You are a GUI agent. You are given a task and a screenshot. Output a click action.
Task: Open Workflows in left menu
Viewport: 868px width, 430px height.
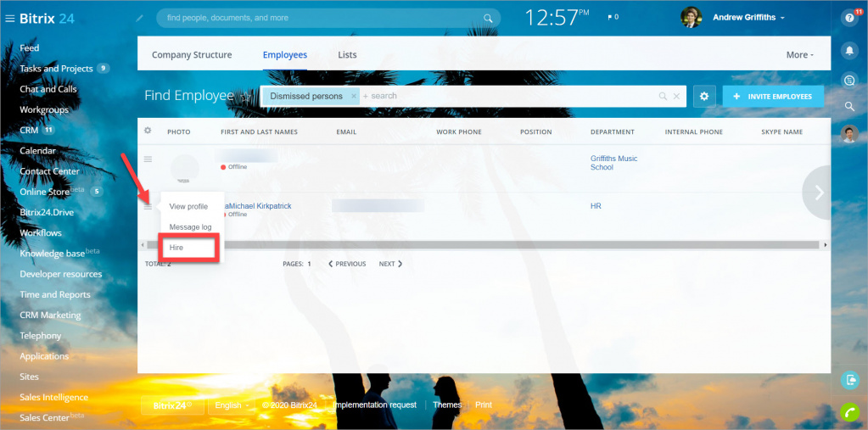[x=41, y=233]
